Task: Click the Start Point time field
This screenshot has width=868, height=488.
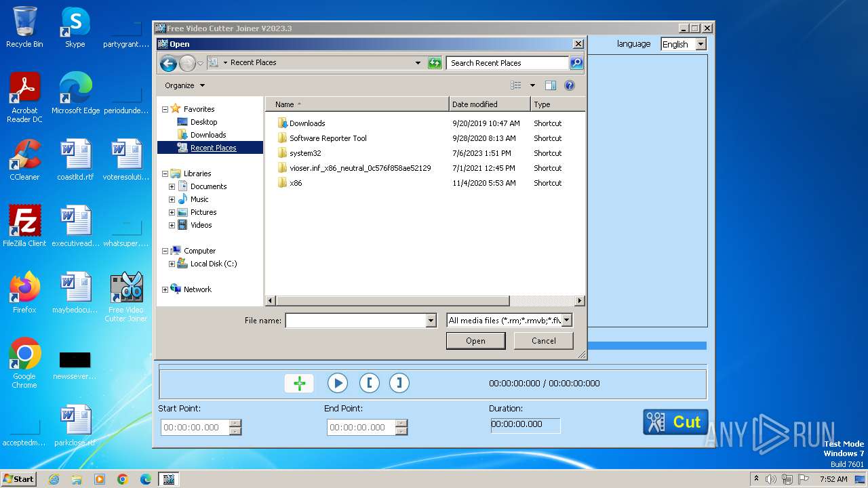Action: [195, 428]
